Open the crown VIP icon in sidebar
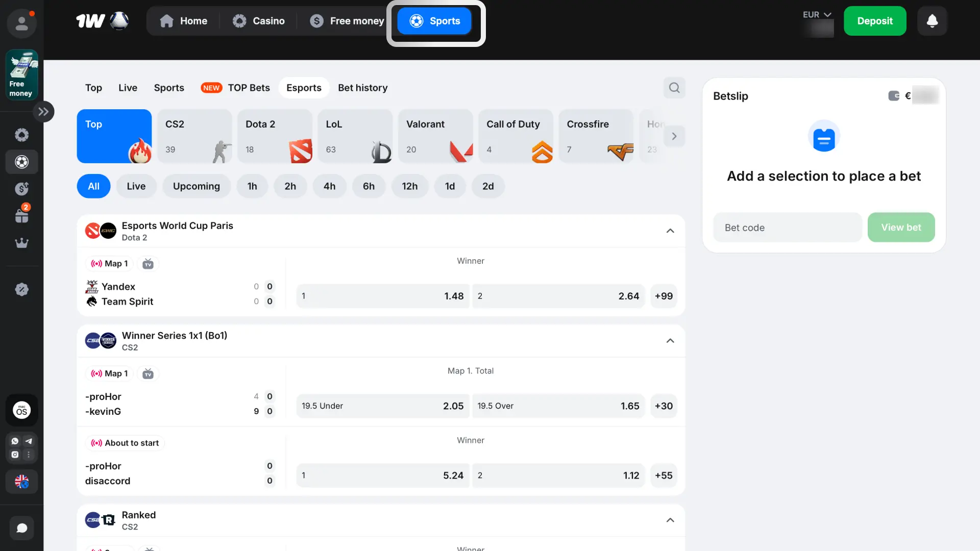This screenshot has height=551, width=980. pyautogui.click(x=21, y=243)
